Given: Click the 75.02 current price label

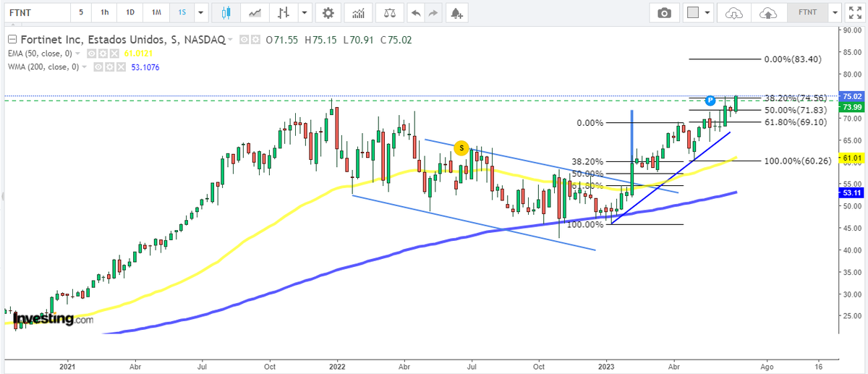Looking at the screenshot, I should tap(852, 97).
